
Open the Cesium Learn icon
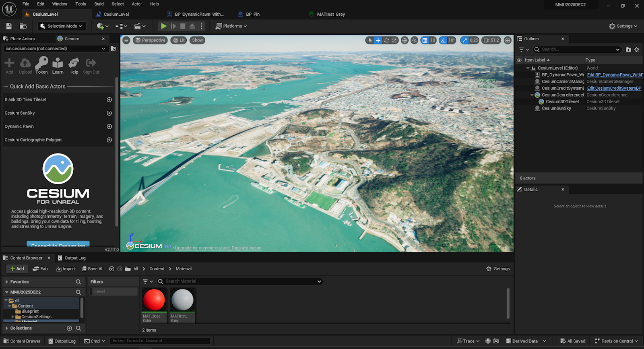[58, 63]
